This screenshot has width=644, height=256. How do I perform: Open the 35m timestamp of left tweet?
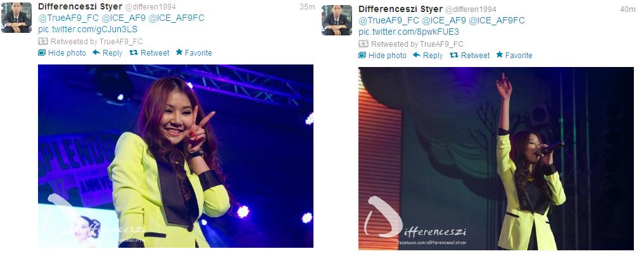(x=307, y=7)
